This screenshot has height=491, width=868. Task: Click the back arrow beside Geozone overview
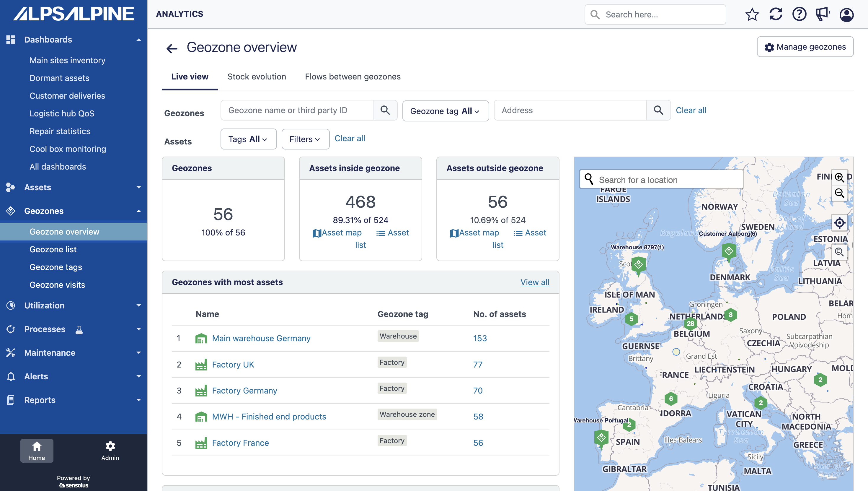[x=172, y=48]
